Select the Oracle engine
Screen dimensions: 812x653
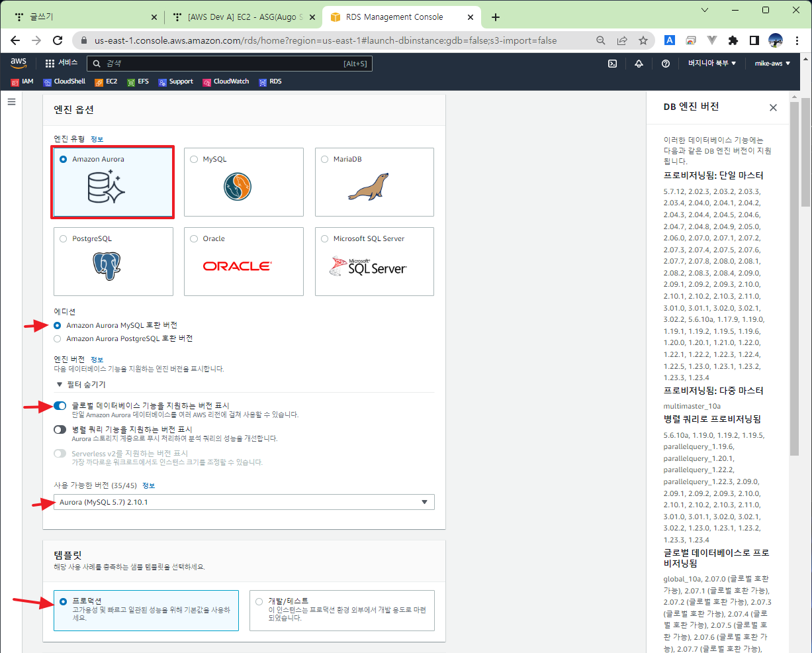tap(244, 262)
